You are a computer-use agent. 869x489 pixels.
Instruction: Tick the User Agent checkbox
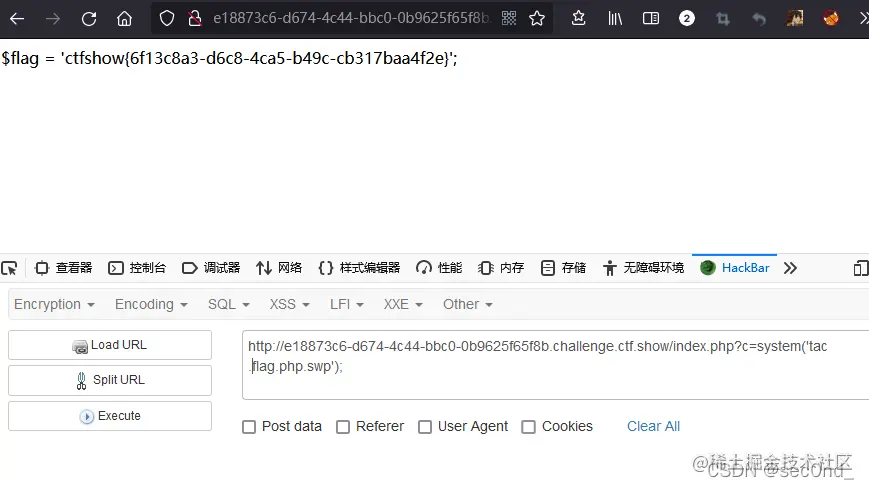425,427
